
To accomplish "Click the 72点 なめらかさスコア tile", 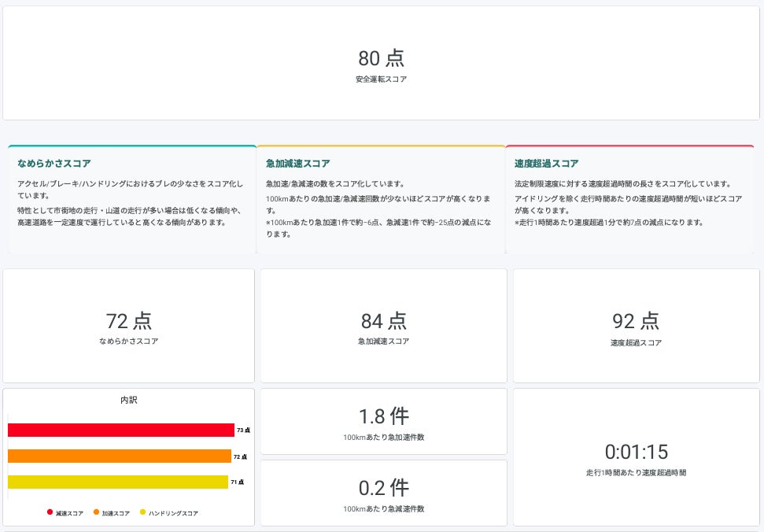I will pos(128,326).
